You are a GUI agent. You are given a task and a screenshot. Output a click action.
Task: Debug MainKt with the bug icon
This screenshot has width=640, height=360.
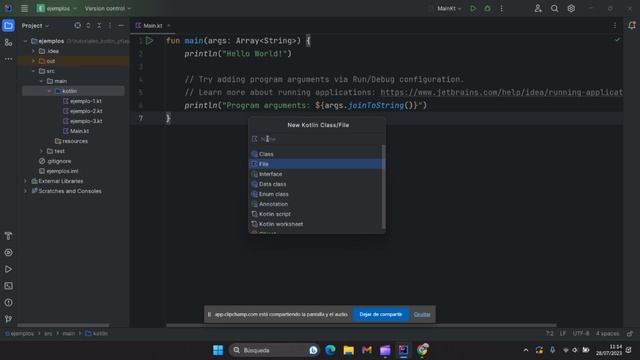[x=487, y=8]
